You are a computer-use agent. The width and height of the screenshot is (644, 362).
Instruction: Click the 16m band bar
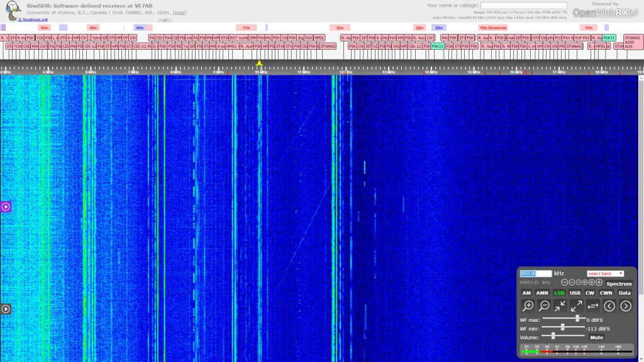[588, 28]
